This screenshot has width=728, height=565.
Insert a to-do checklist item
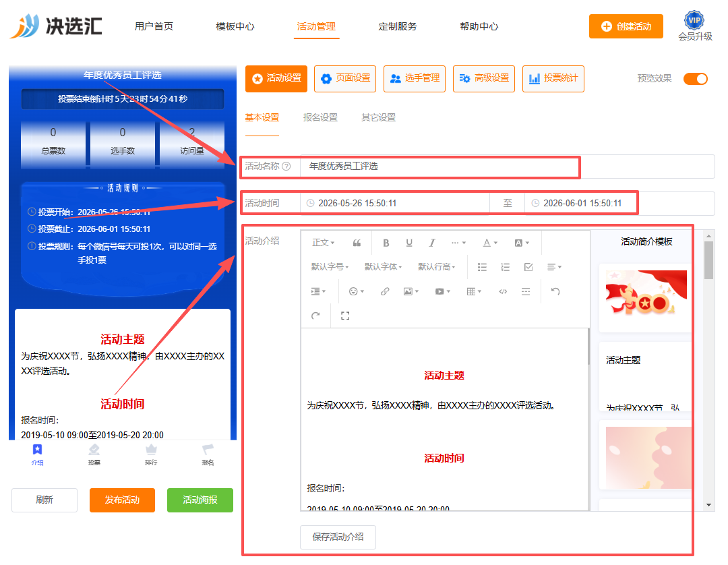tap(528, 267)
